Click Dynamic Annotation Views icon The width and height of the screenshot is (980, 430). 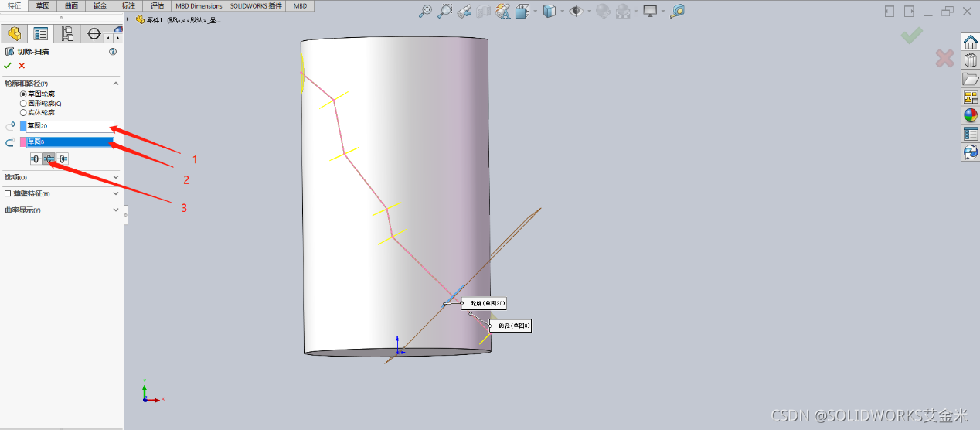coord(503,11)
